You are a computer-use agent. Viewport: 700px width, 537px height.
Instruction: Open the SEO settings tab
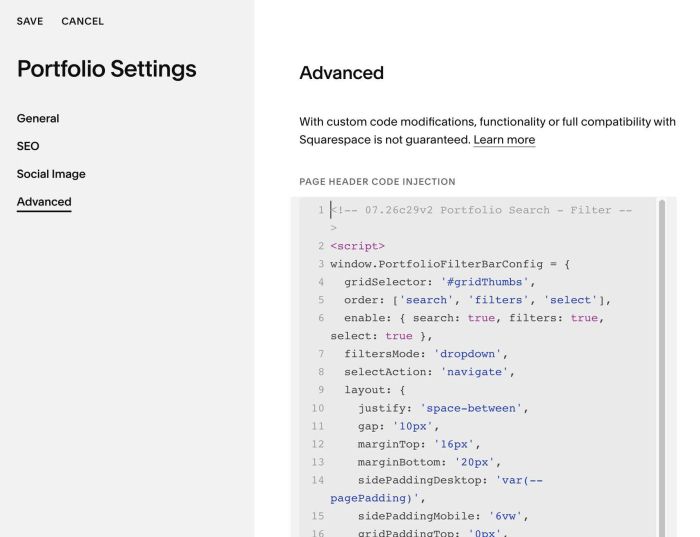coord(28,146)
